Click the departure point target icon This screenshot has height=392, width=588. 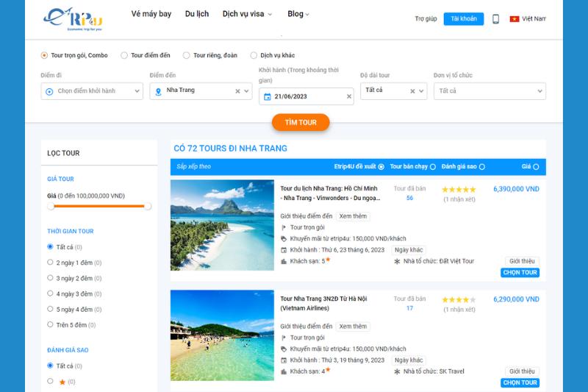[x=49, y=91]
